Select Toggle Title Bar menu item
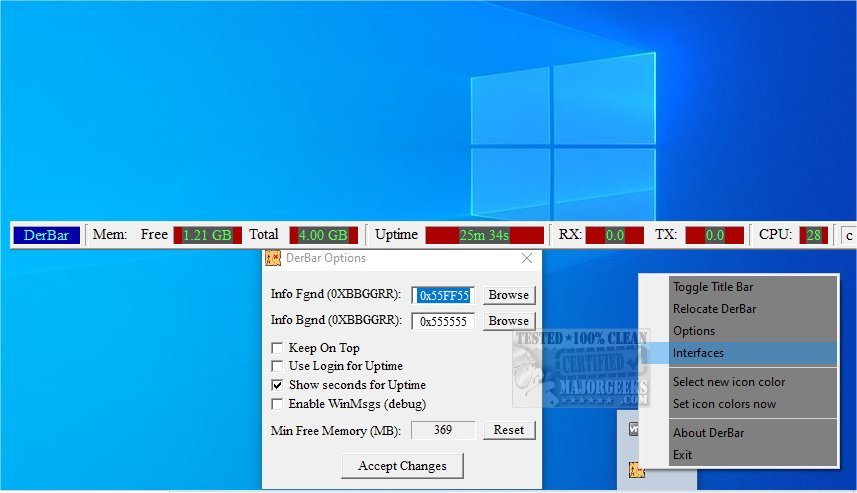 (753, 287)
